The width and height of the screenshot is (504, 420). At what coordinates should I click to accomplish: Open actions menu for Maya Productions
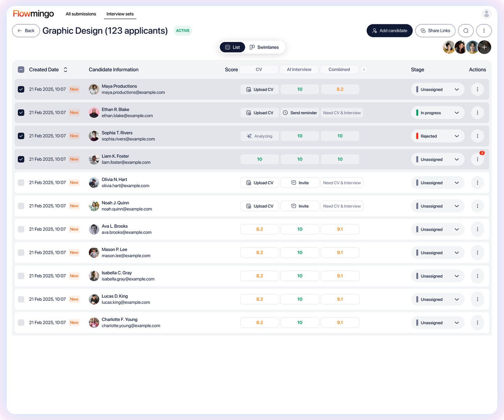click(x=477, y=89)
